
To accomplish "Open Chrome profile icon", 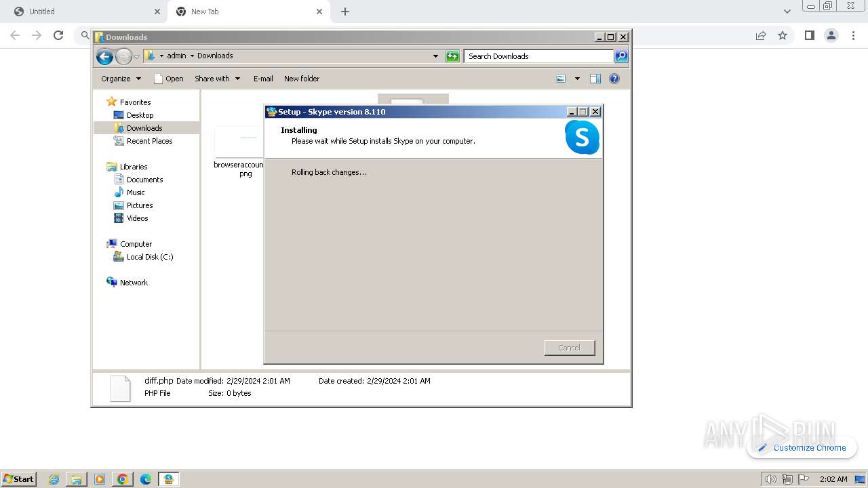I will [x=831, y=35].
